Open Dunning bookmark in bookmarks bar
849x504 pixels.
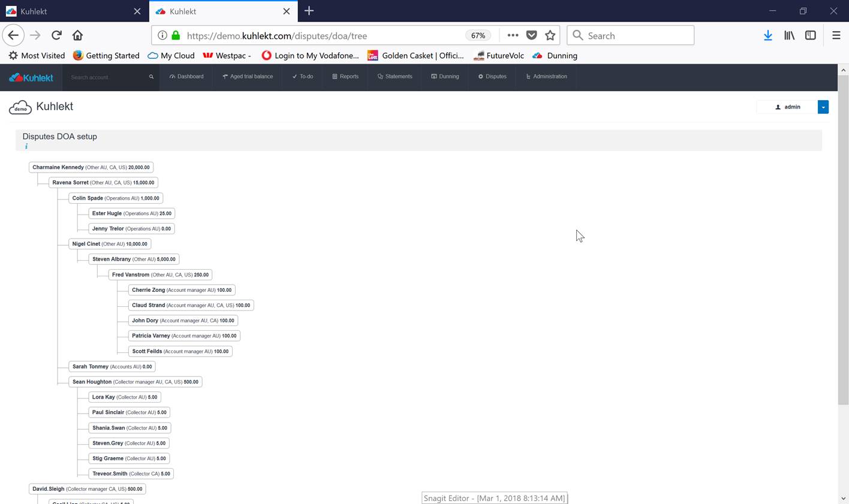click(x=555, y=55)
